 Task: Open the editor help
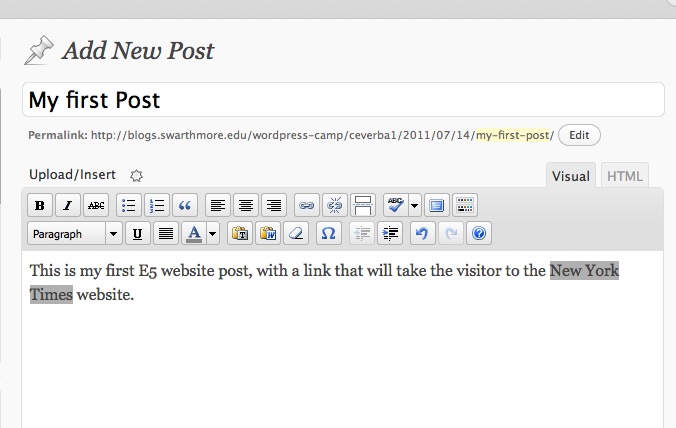[x=479, y=234]
